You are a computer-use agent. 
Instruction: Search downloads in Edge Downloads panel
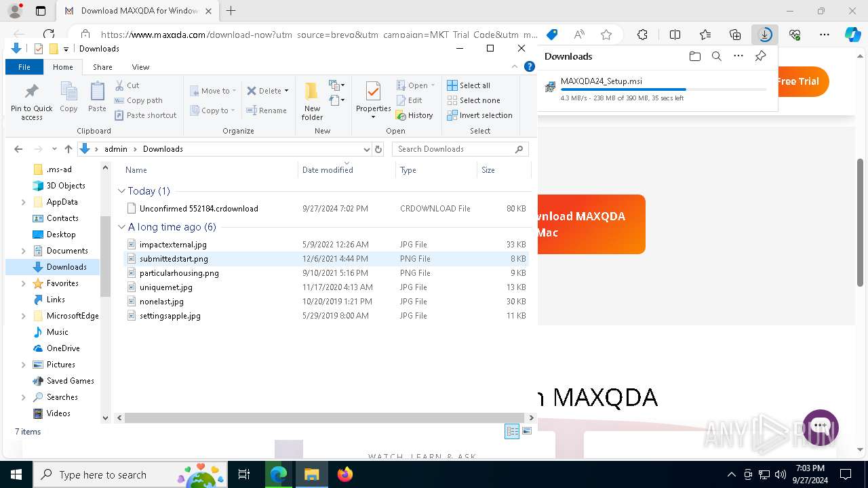pyautogui.click(x=716, y=56)
